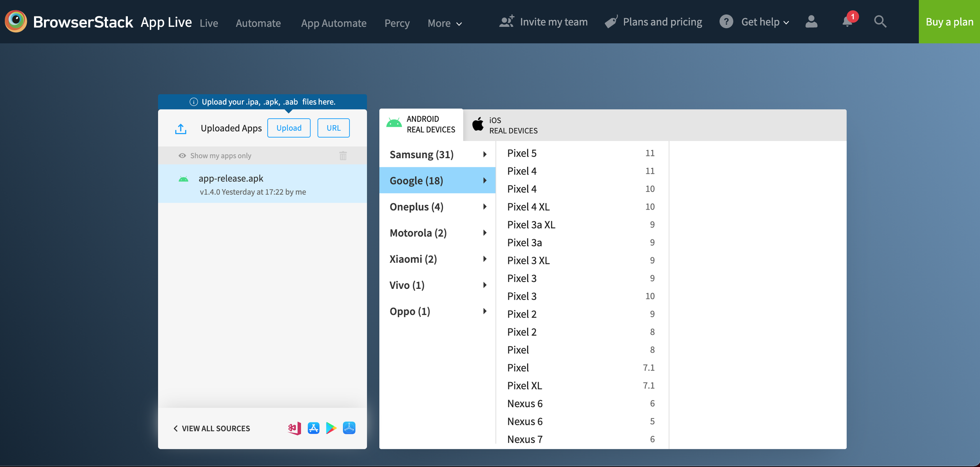Screen dimensions: 980x467
Task: Click the Invite my team people icon
Action: [x=507, y=21]
